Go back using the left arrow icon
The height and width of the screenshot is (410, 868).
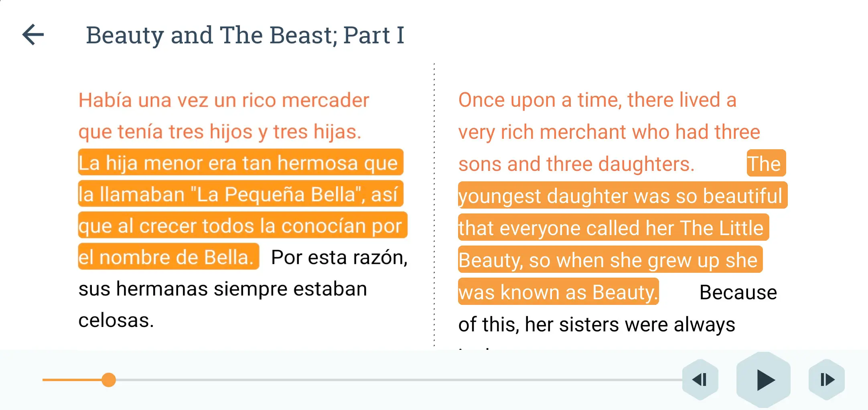click(x=33, y=35)
